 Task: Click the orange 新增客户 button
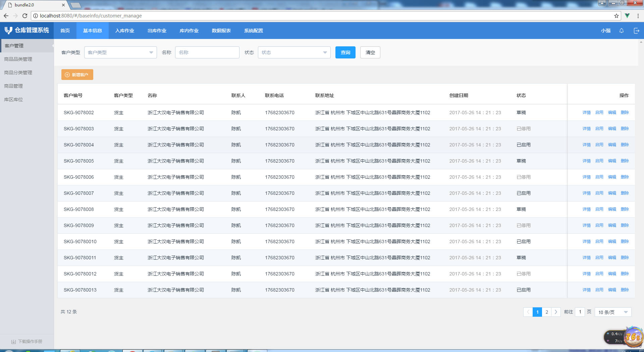(77, 75)
